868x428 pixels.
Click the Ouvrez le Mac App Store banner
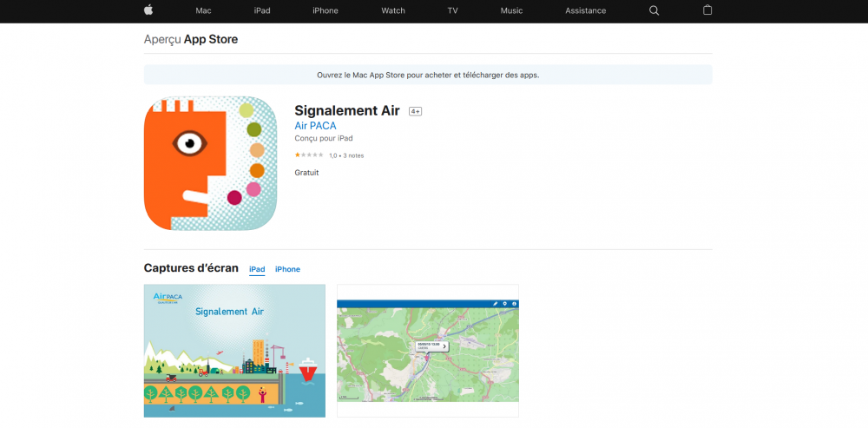click(428, 75)
